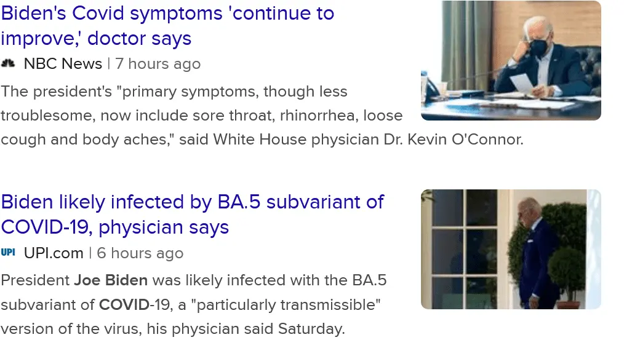Click the NBC article snippet about primary symptoms
This screenshot has height=364, width=624.
point(174,92)
